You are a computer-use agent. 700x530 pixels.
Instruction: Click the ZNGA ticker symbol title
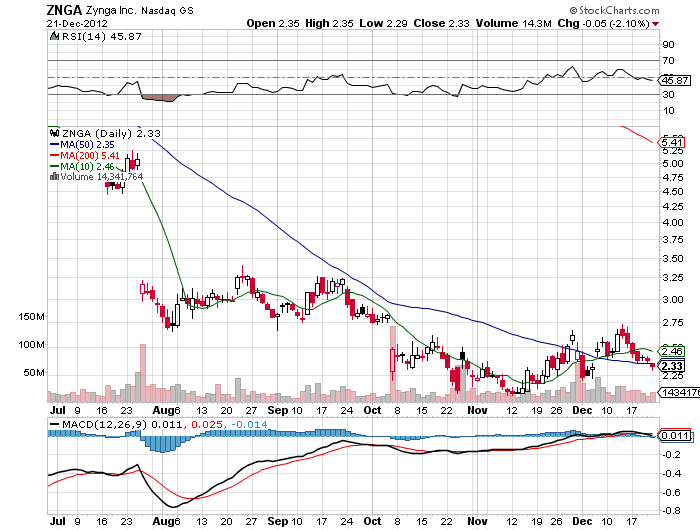64,10
